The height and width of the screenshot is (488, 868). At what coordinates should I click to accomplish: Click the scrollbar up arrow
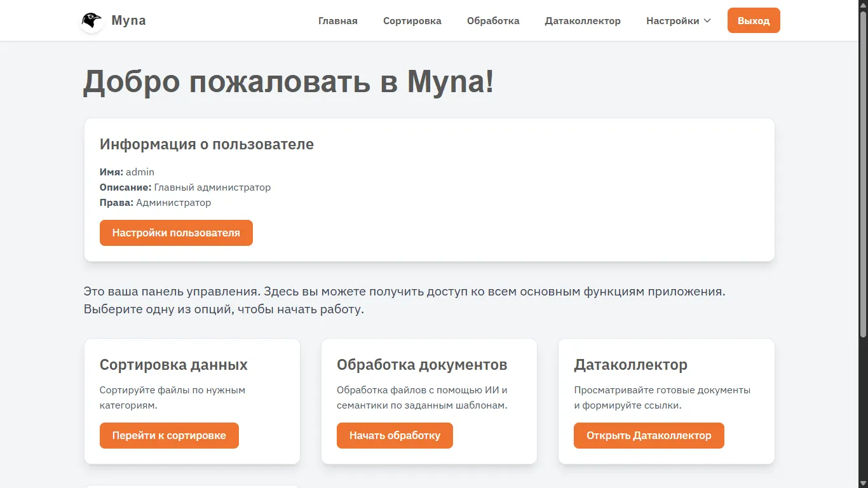coord(863,5)
